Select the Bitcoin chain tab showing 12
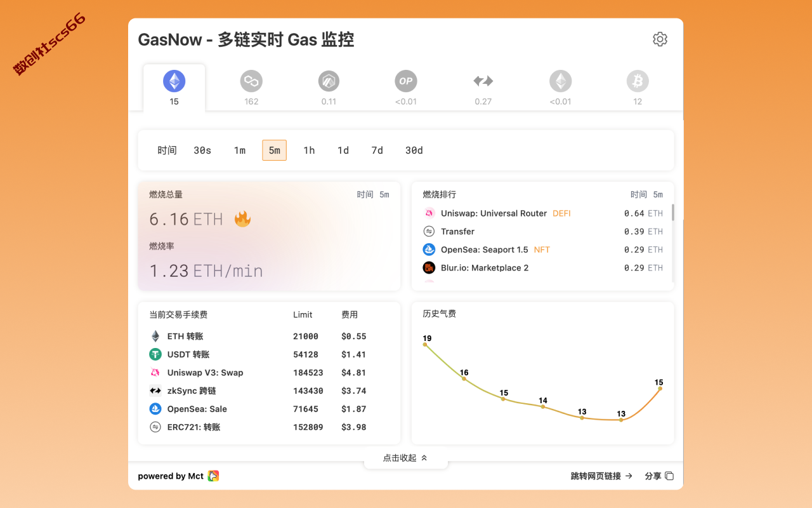 click(638, 88)
